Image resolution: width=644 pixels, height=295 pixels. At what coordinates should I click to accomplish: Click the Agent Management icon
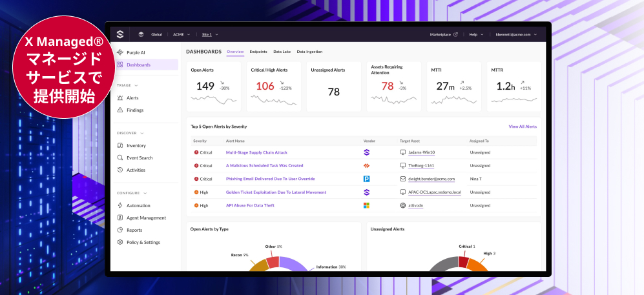click(x=120, y=218)
